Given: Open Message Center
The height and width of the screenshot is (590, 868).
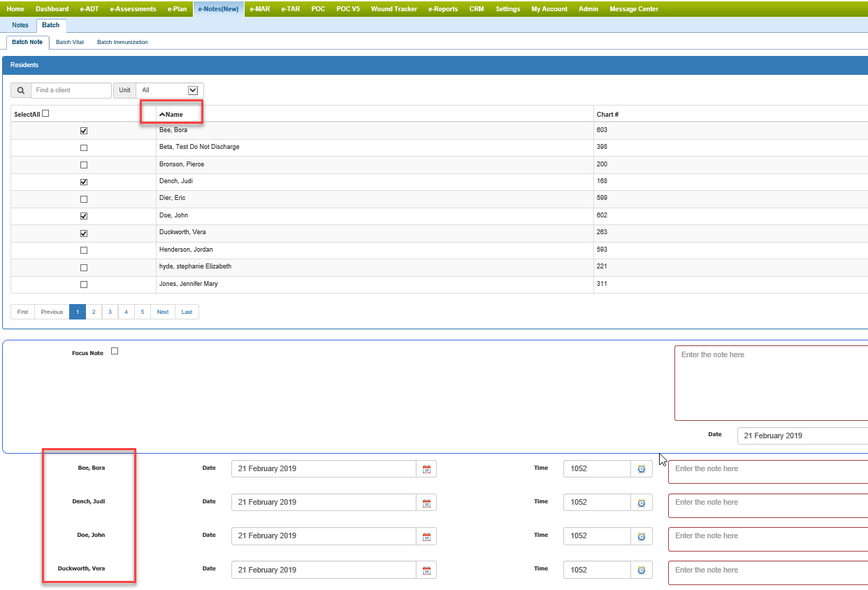Looking at the screenshot, I should coord(634,9).
